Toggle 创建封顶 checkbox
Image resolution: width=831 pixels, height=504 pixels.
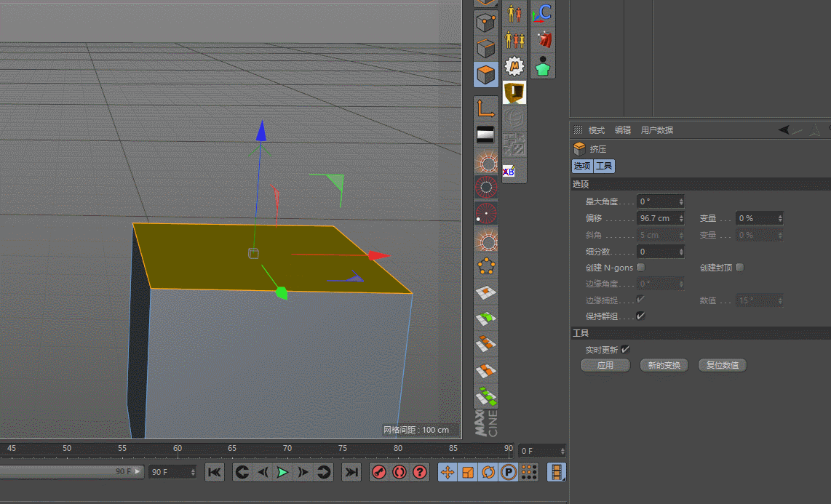point(740,268)
